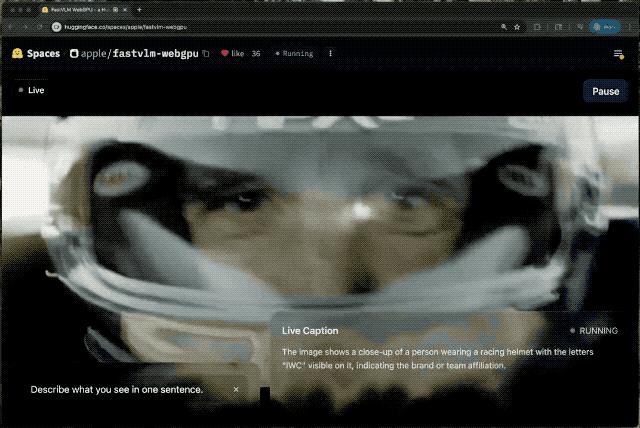This screenshot has width=640, height=428.
Task: Select the generated caption text
Action: (x=437, y=359)
